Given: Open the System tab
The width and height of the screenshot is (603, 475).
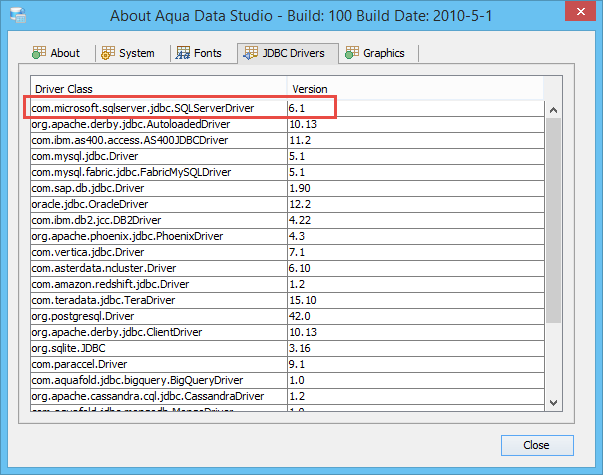Looking at the screenshot, I should tap(128, 53).
